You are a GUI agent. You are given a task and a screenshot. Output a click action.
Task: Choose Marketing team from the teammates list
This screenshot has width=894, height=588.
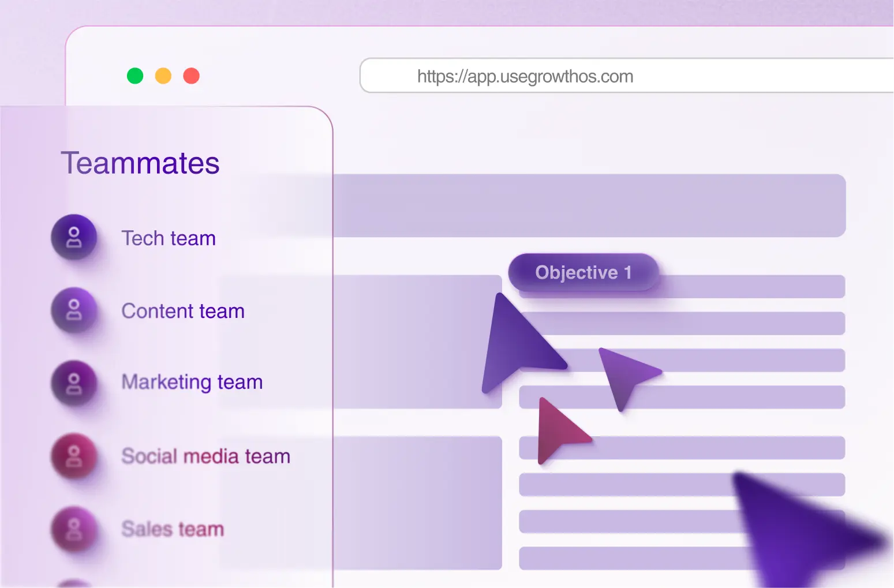coord(192,382)
